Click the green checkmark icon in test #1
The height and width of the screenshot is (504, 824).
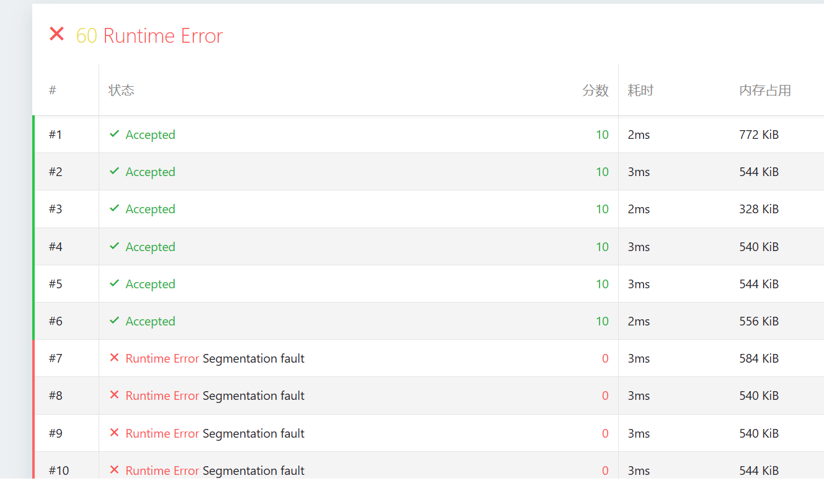114,134
